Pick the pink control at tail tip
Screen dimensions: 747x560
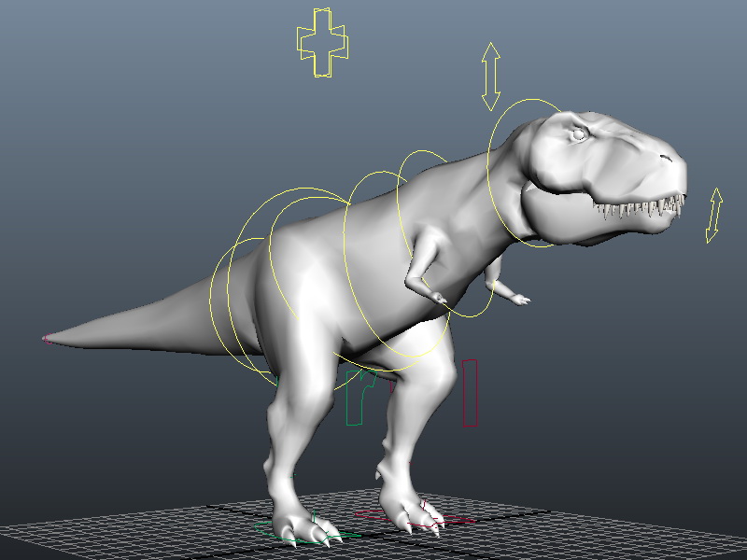click(46, 339)
